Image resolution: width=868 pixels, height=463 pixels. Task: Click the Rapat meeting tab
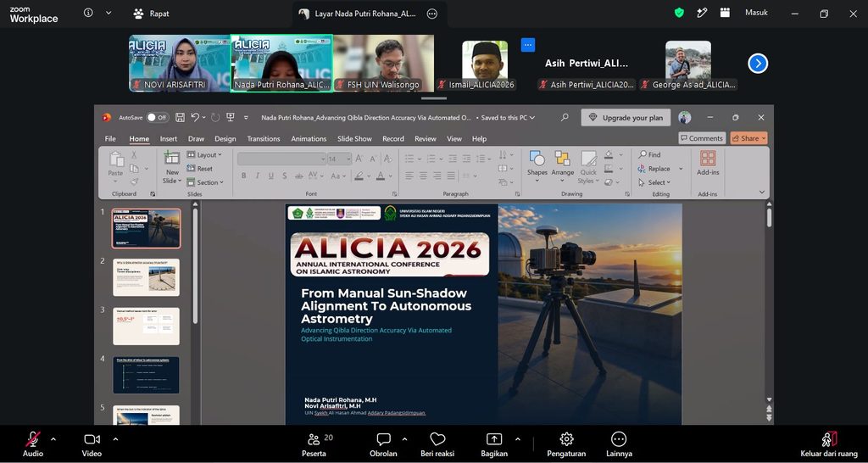click(153, 14)
